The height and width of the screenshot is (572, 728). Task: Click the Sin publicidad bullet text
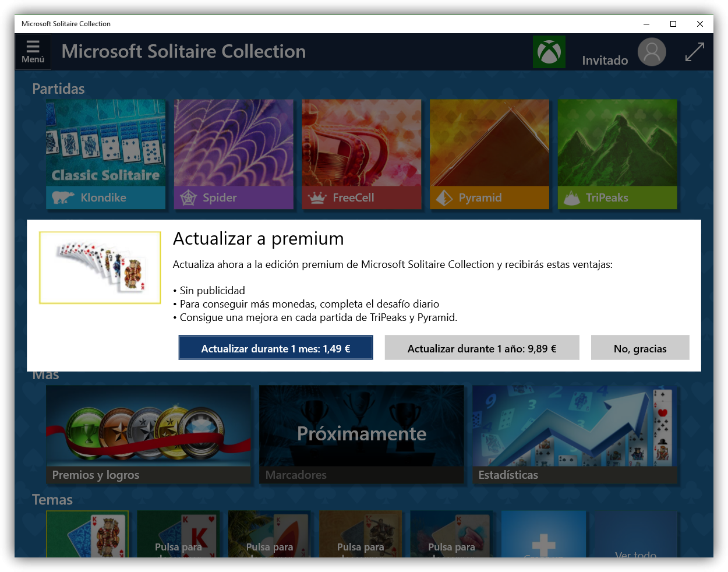212,290
